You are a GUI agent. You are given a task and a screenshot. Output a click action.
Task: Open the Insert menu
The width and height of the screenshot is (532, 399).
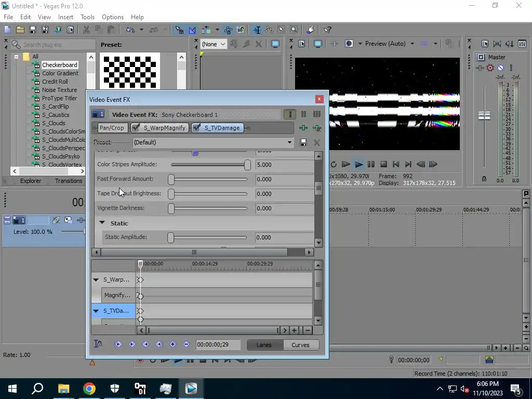[65, 17]
